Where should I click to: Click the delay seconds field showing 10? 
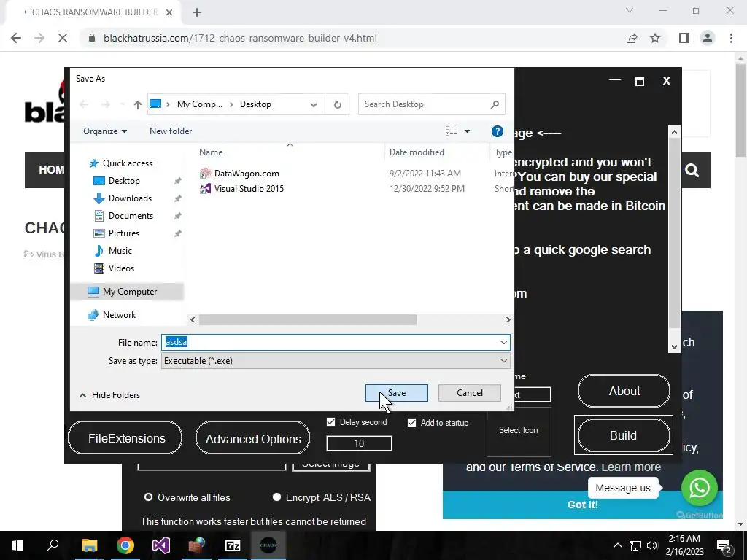click(x=359, y=443)
